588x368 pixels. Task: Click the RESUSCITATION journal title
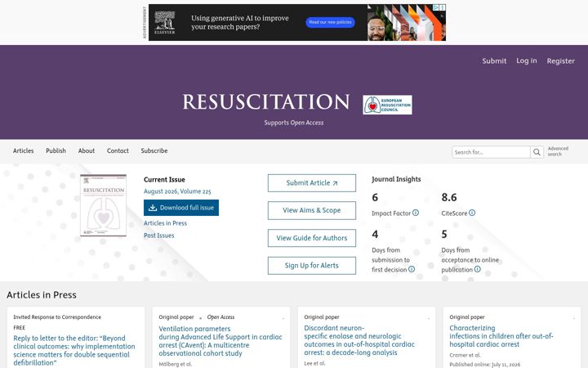[x=266, y=101]
